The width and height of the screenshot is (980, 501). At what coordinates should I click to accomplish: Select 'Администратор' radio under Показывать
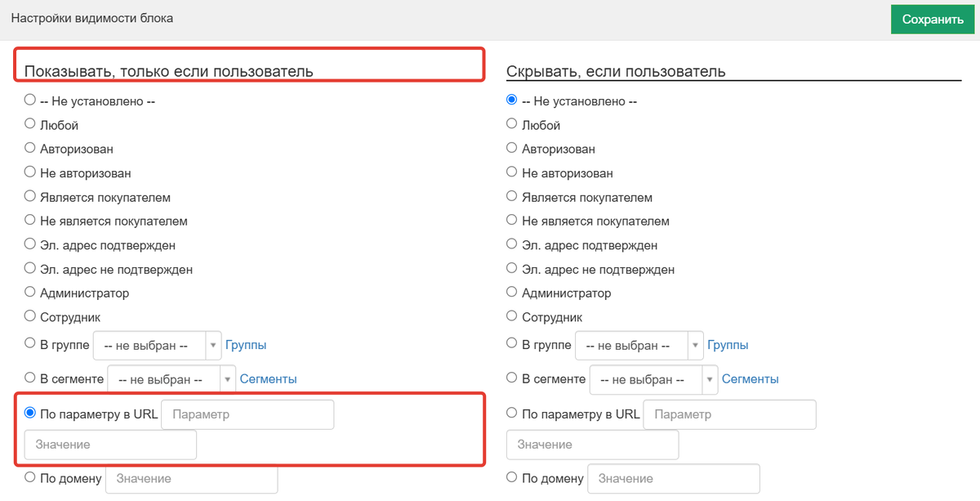point(30,292)
